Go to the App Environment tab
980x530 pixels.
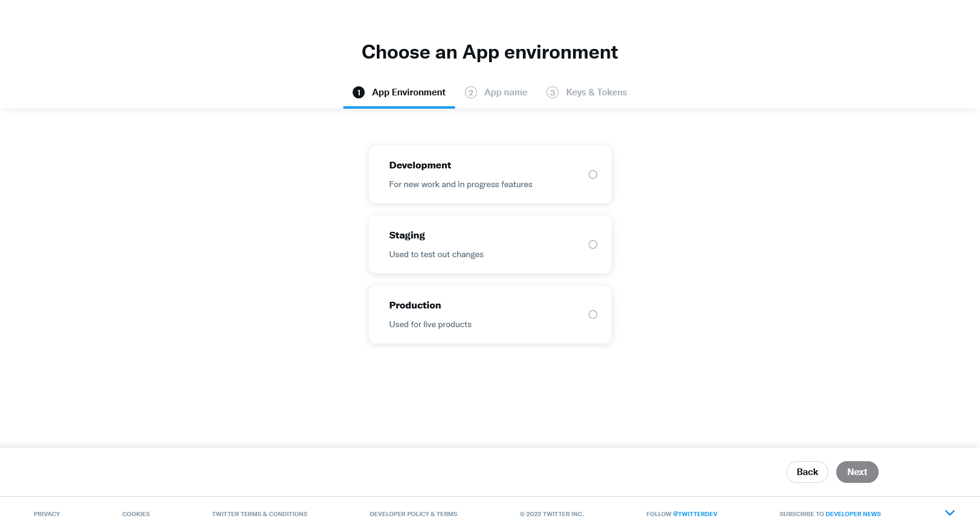(408, 92)
